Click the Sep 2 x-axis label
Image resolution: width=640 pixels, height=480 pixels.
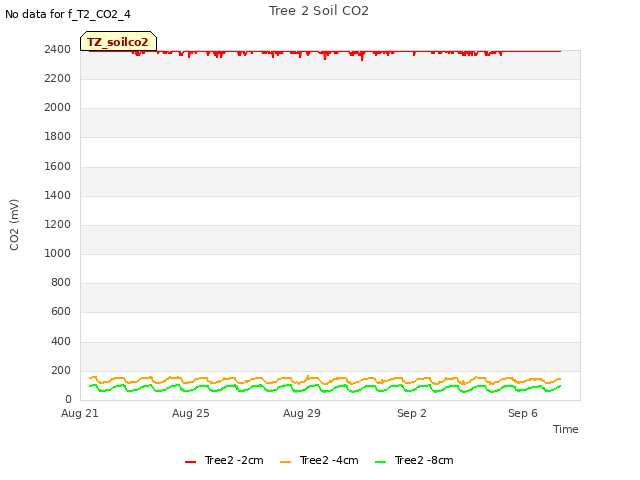(412, 413)
